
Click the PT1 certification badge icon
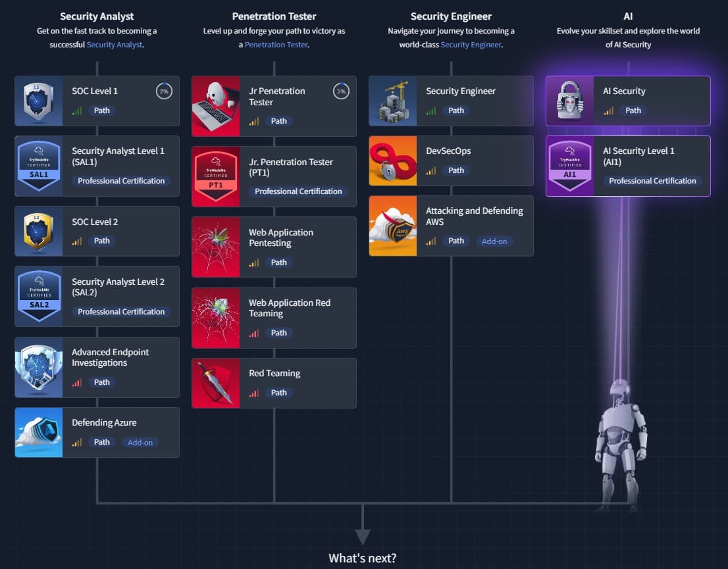click(216, 177)
